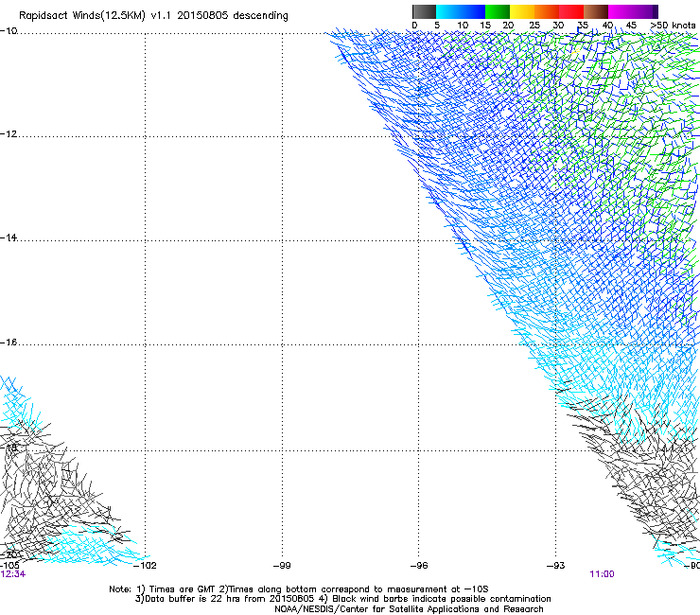Image resolution: width=700 pixels, height=615 pixels.
Task: Click the "25" legend scale label
Action: click(x=534, y=26)
